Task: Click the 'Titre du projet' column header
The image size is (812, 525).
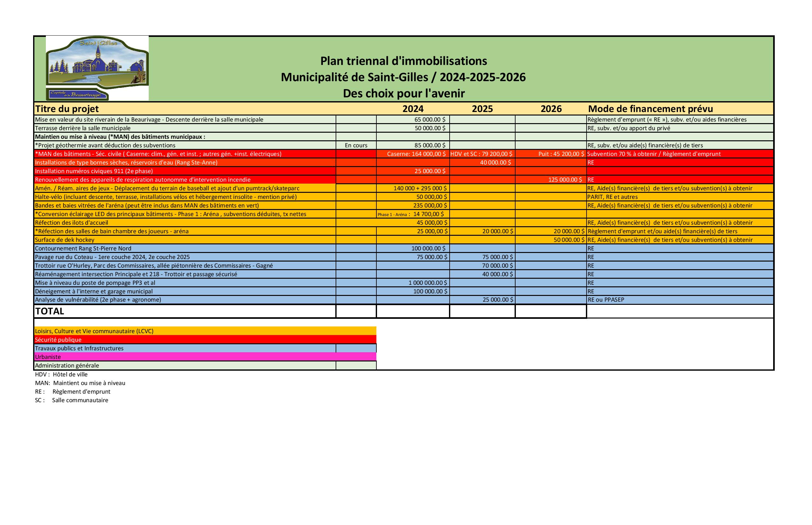Action: point(67,109)
